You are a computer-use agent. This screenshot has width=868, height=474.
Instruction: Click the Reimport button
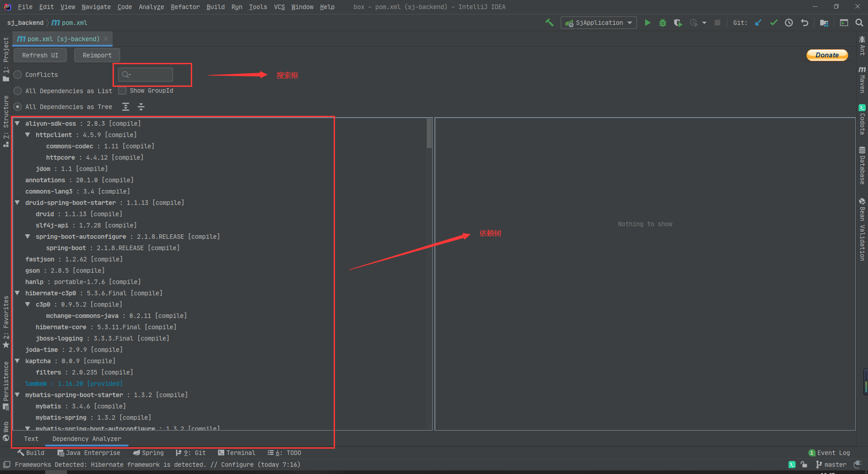(97, 55)
